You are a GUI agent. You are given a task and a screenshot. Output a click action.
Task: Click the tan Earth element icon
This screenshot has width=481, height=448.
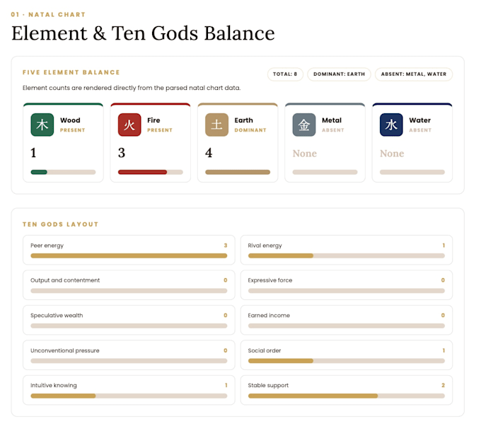[x=217, y=125]
